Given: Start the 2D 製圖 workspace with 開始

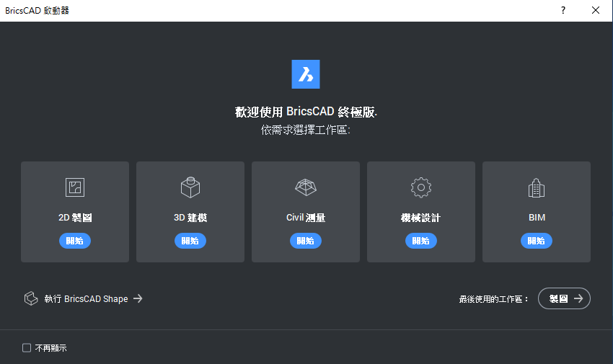Looking at the screenshot, I should coord(75,241).
